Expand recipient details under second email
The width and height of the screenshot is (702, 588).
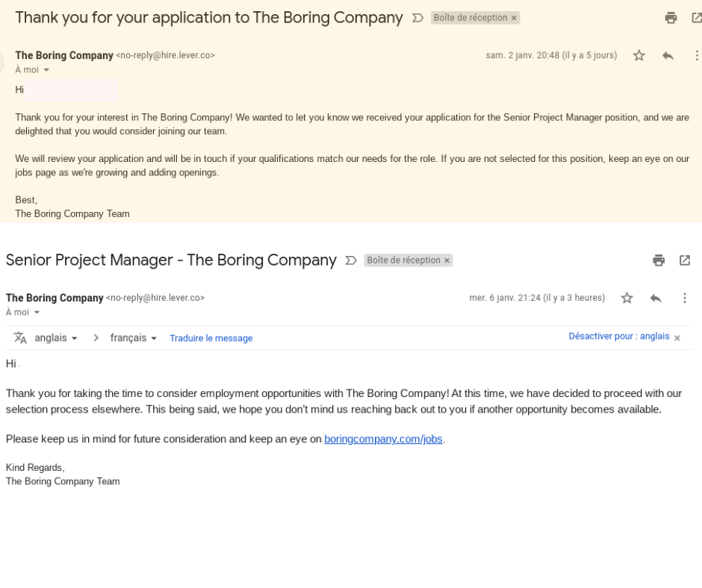coord(37,313)
